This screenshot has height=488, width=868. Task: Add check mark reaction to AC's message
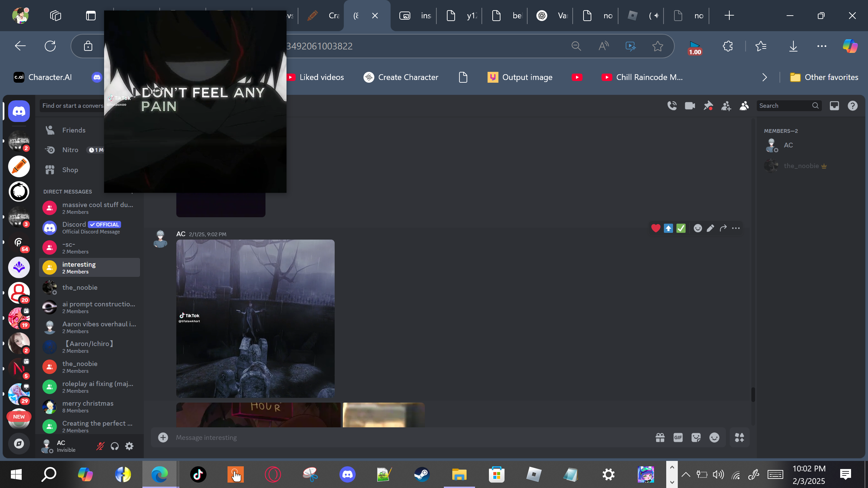coord(681,228)
